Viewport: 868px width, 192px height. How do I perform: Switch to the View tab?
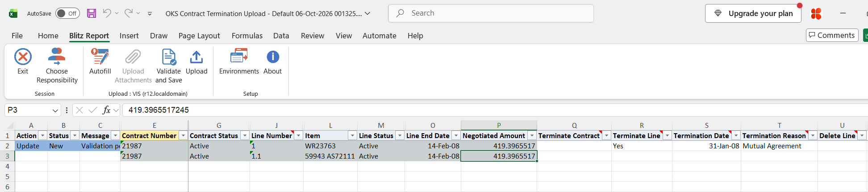344,36
